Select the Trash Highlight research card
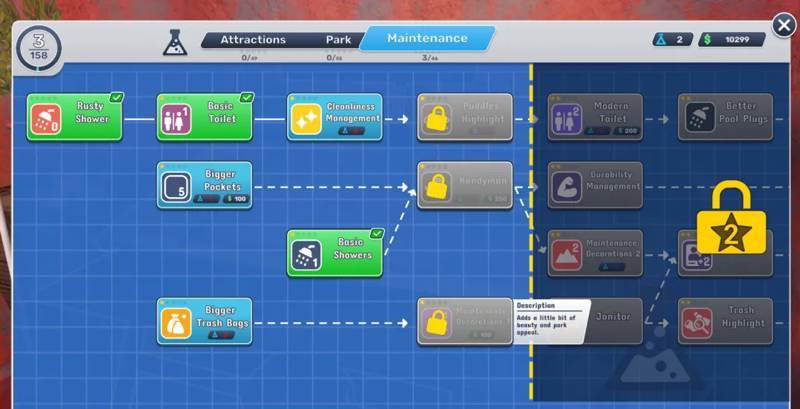Screen dimensions: 800x409 (x=726, y=321)
